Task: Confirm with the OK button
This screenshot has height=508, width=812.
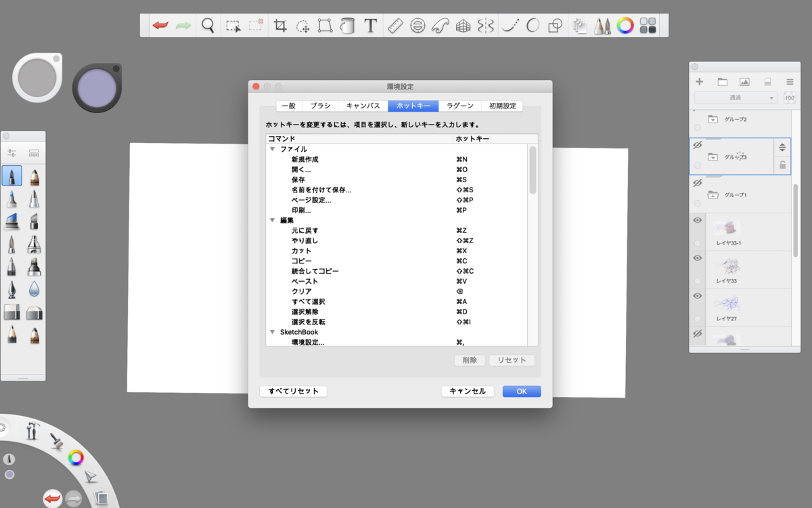Action: pos(522,391)
